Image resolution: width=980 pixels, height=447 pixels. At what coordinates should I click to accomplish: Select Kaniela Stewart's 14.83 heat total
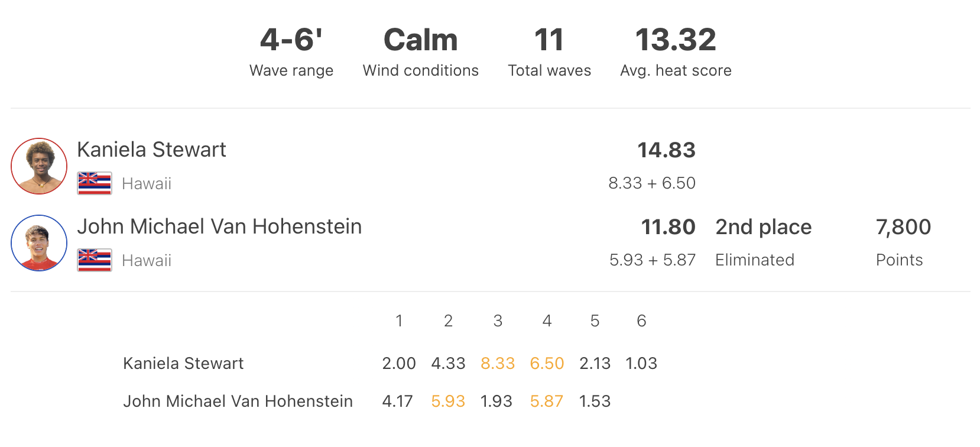pos(666,150)
